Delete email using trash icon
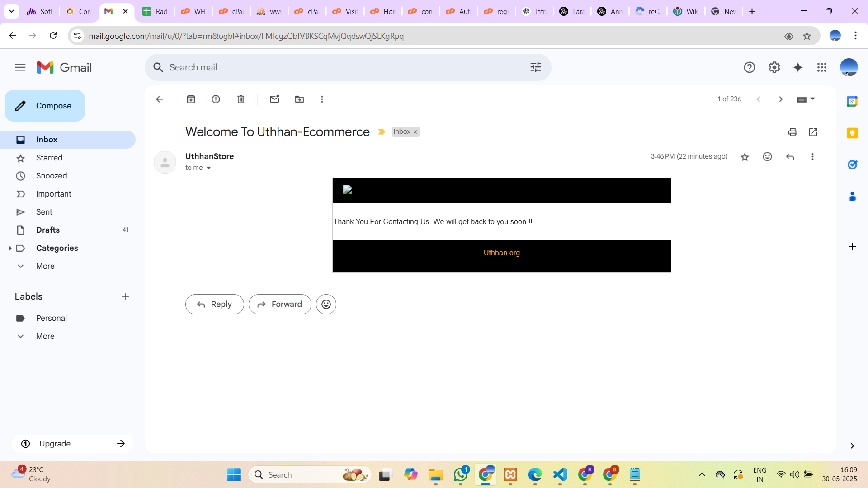This screenshot has width=868, height=488. pos(241,99)
